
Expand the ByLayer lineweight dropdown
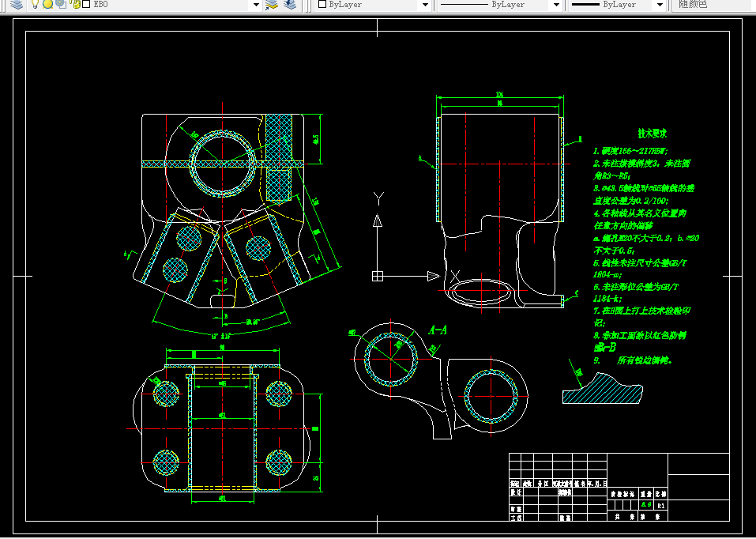[660, 5]
